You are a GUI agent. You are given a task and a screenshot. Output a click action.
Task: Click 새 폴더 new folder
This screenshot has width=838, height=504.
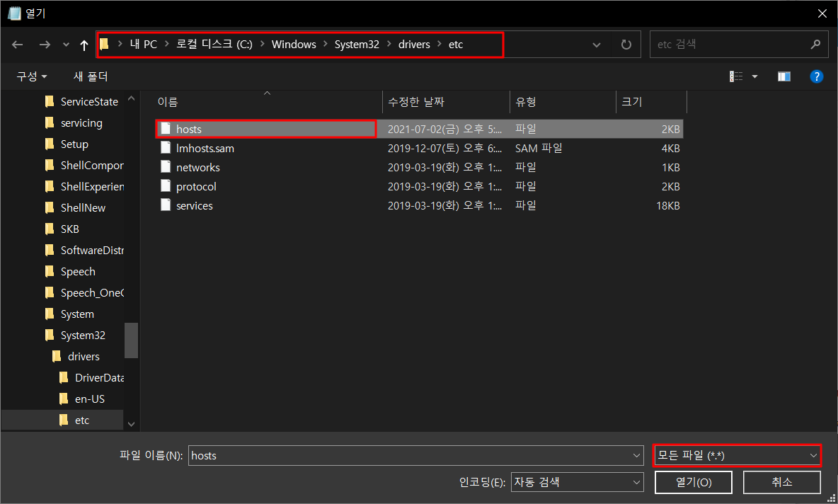pos(91,76)
